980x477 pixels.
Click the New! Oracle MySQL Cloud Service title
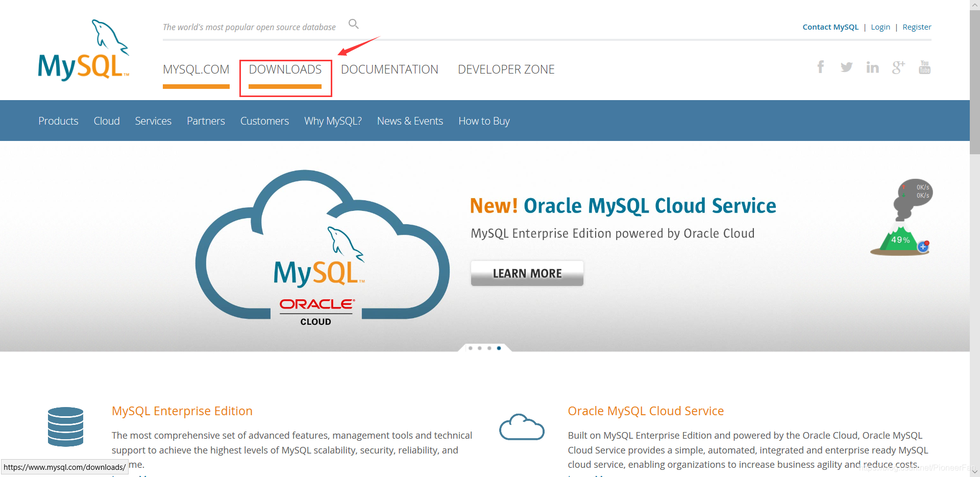[x=623, y=206]
